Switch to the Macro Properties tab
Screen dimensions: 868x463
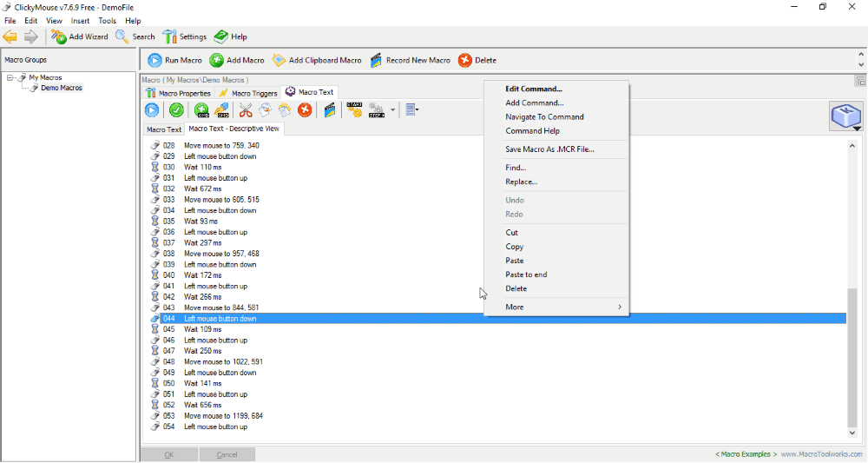point(178,93)
